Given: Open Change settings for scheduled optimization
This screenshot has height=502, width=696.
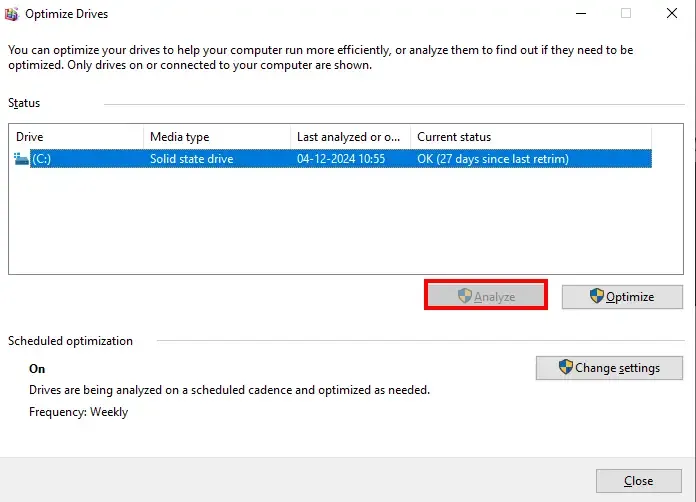Looking at the screenshot, I should point(609,368).
